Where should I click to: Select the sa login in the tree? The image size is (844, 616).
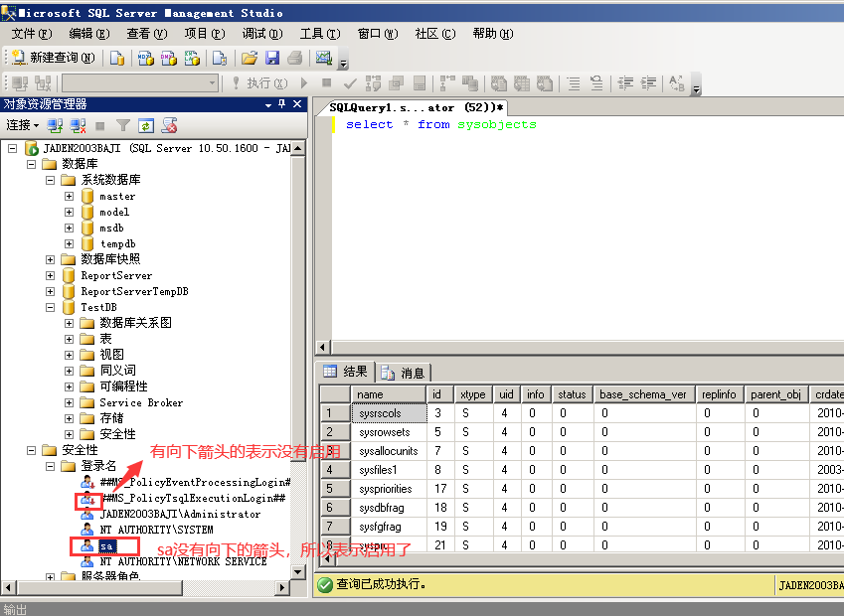[x=105, y=545]
